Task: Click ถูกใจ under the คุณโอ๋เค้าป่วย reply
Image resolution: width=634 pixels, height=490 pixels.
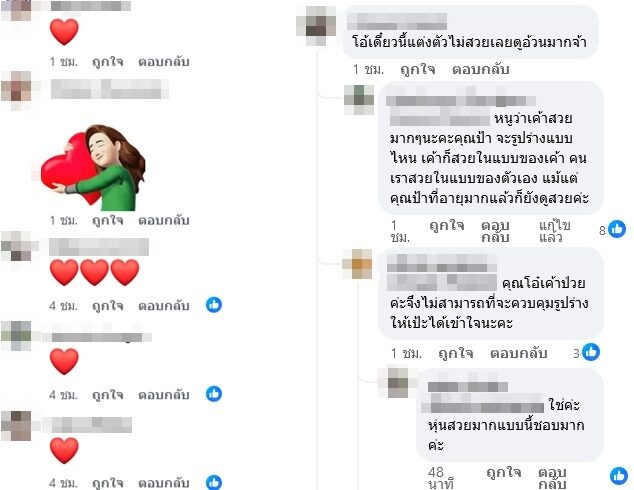Action: 456,353
